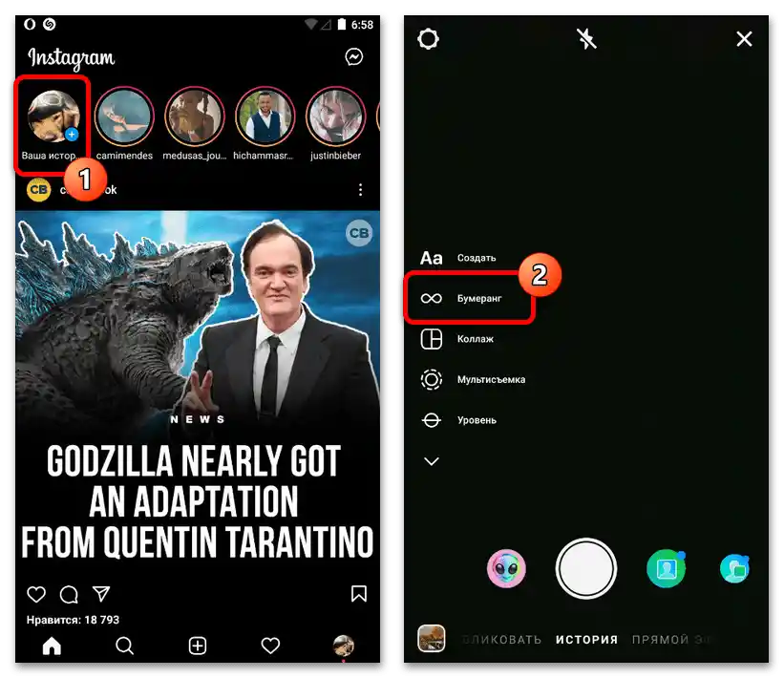Open Messenger direct messages icon
Viewport: 784px width, 678px height.
coord(354,56)
